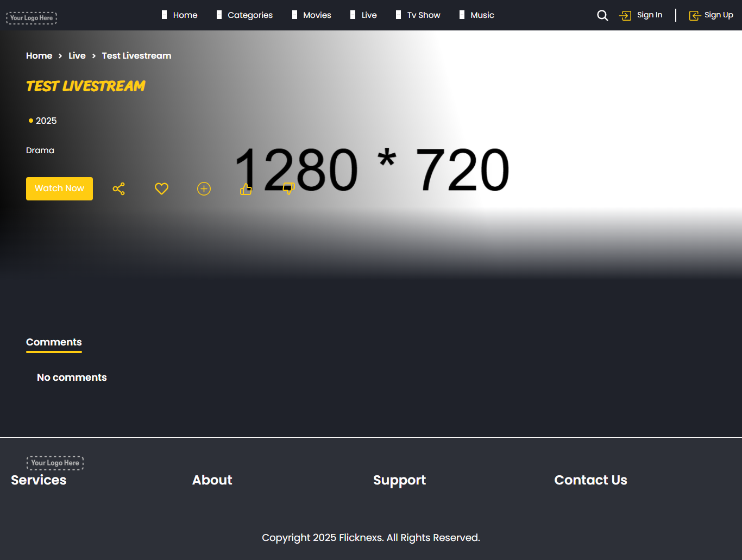
Task: Open the Categories menu
Action: (x=250, y=15)
